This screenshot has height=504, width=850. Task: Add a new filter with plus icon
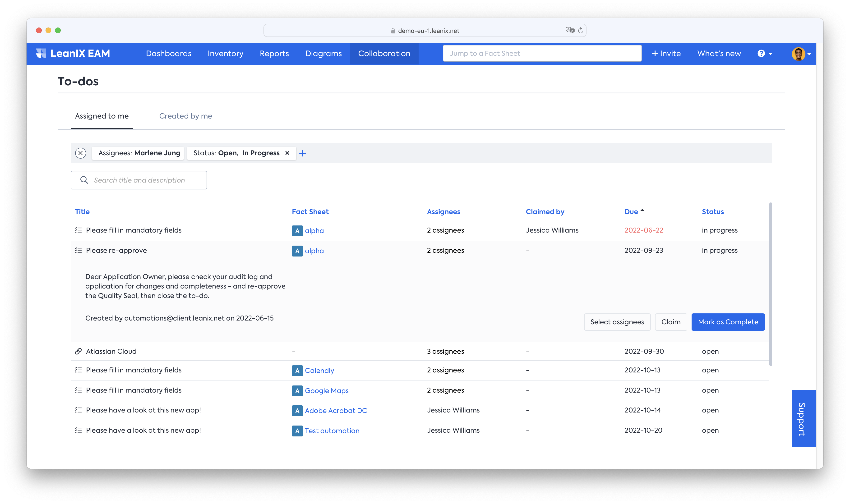302,154
